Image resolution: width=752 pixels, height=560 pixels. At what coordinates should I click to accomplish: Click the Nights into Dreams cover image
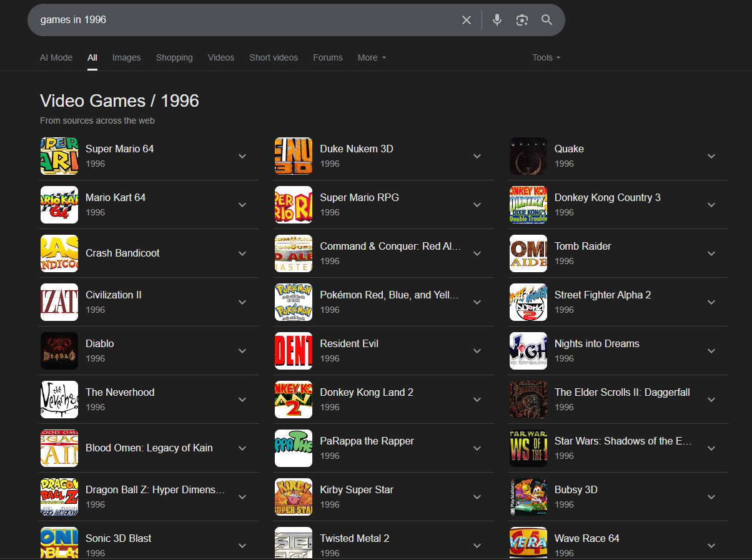[528, 351]
